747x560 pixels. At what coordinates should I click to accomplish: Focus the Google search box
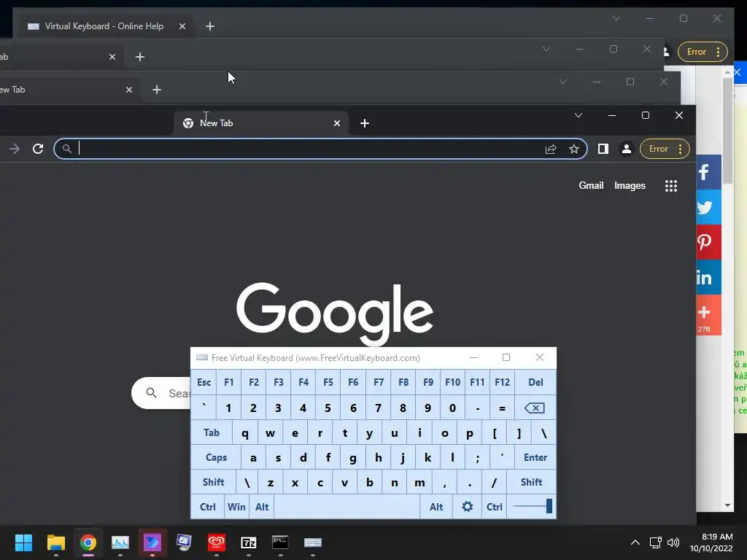tap(160, 393)
